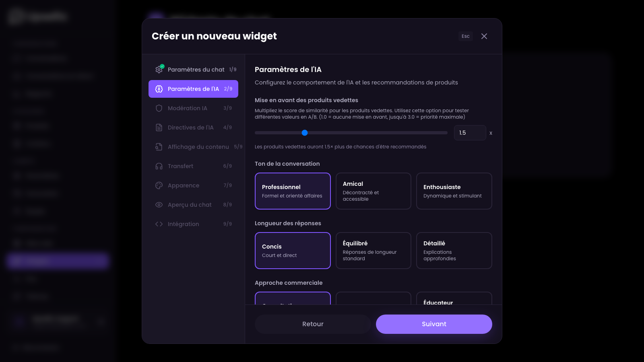This screenshot has width=644, height=362.
Task: Select Équilibré response length
Action: tap(373, 251)
